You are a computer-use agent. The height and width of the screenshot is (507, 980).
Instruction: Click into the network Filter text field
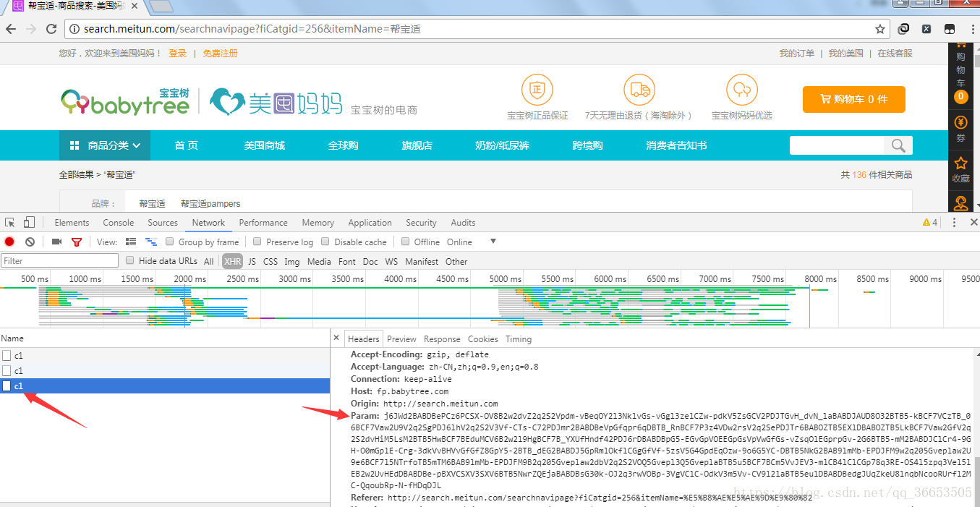point(59,260)
